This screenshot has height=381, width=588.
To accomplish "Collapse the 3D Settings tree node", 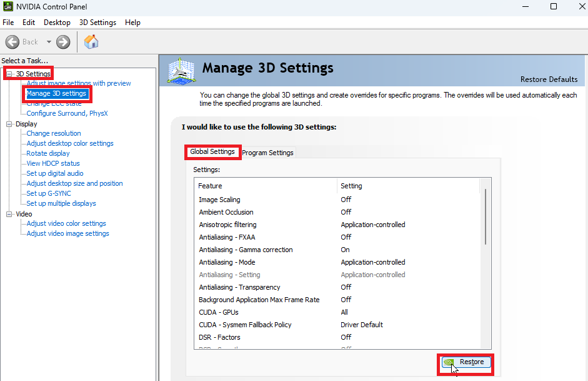I will (9, 74).
